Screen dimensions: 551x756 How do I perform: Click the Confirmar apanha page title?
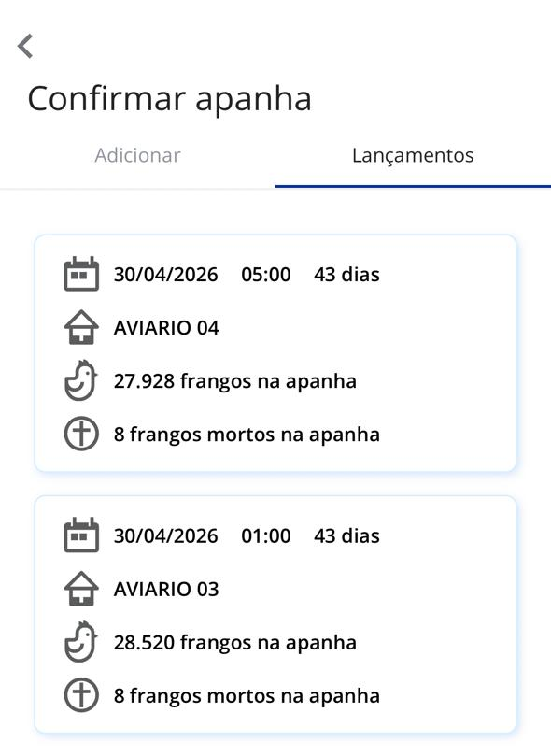click(170, 99)
